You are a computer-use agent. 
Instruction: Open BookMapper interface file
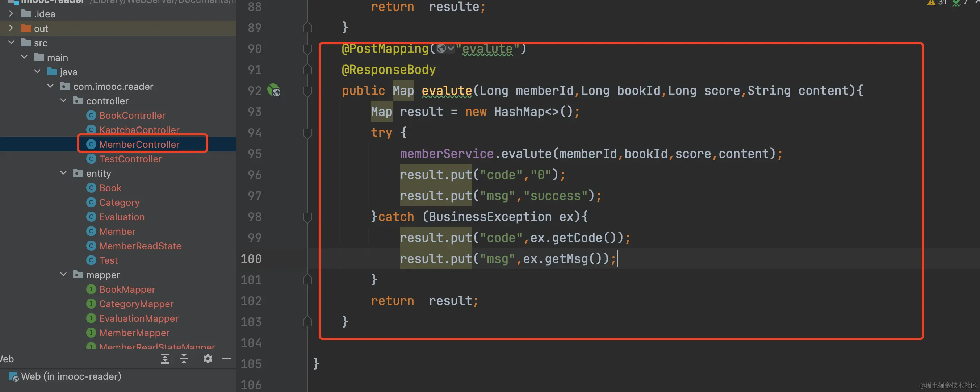(x=127, y=289)
